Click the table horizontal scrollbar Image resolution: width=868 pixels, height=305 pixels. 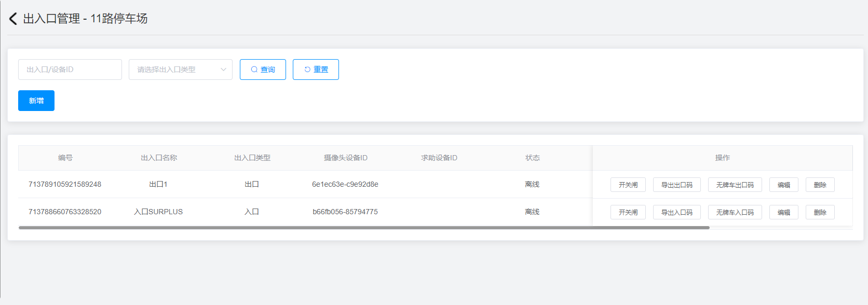[x=363, y=228]
